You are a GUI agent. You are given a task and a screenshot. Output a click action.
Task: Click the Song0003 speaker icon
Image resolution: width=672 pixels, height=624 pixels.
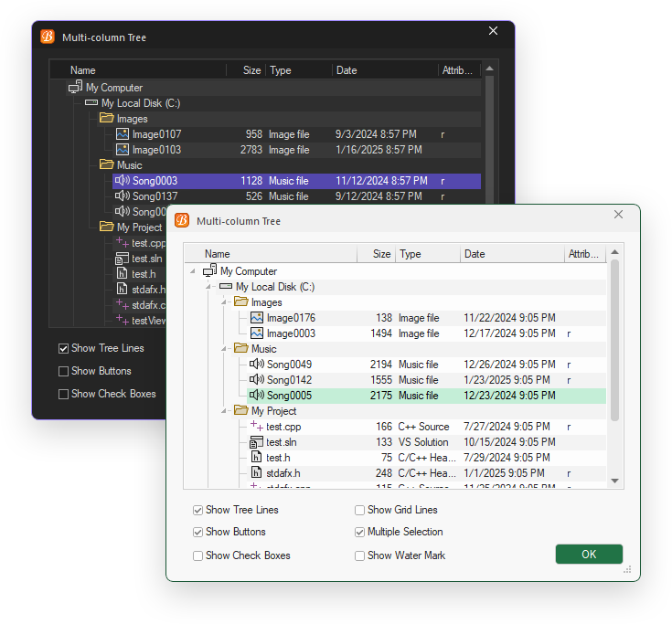coord(123,180)
